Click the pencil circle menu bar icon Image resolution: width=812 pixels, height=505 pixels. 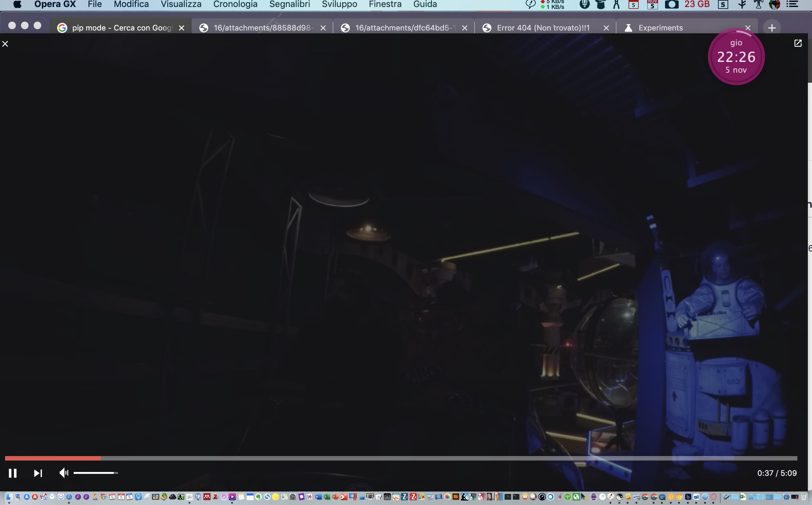(585, 4)
